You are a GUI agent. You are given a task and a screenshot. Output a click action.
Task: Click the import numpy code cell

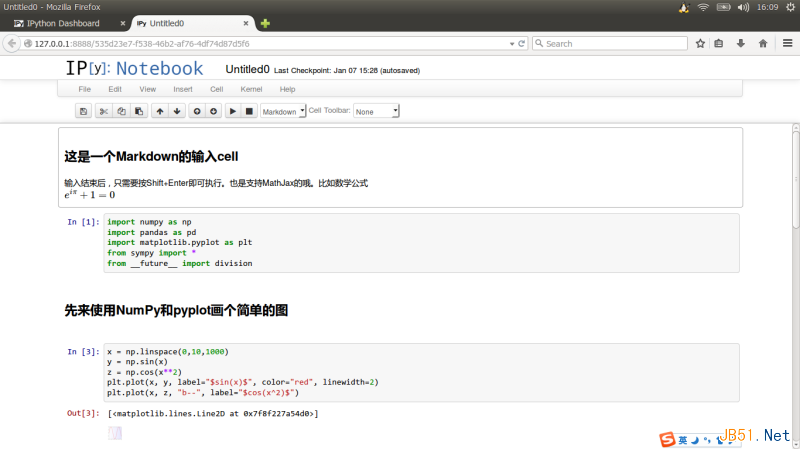pos(421,243)
